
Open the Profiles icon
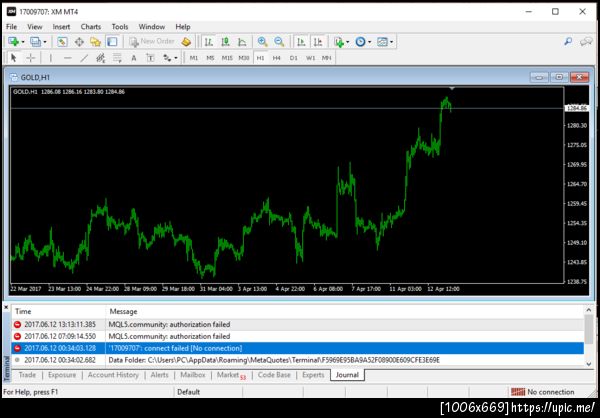(x=36, y=42)
